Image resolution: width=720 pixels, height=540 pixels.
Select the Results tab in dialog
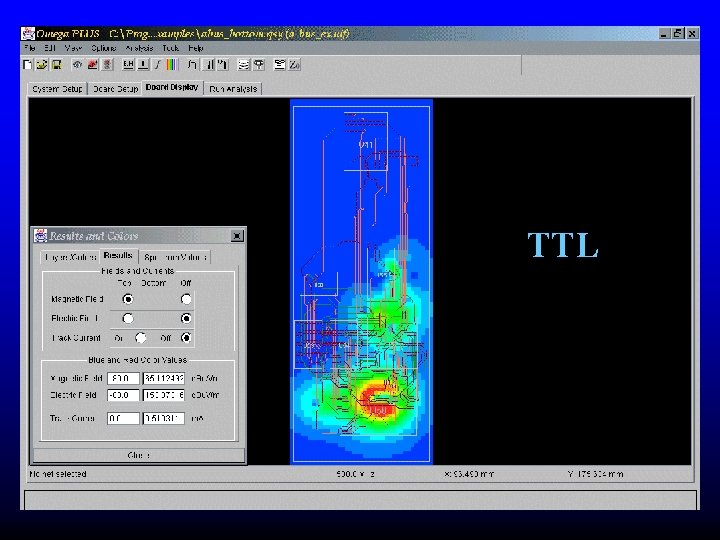click(118, 256)
